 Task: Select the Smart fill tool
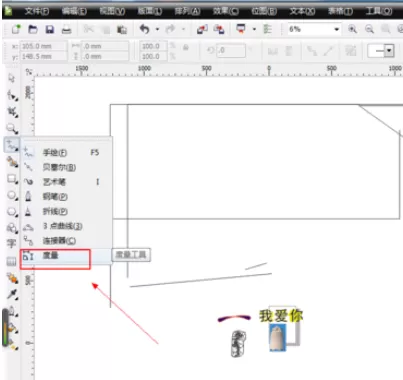click(12, 162)
